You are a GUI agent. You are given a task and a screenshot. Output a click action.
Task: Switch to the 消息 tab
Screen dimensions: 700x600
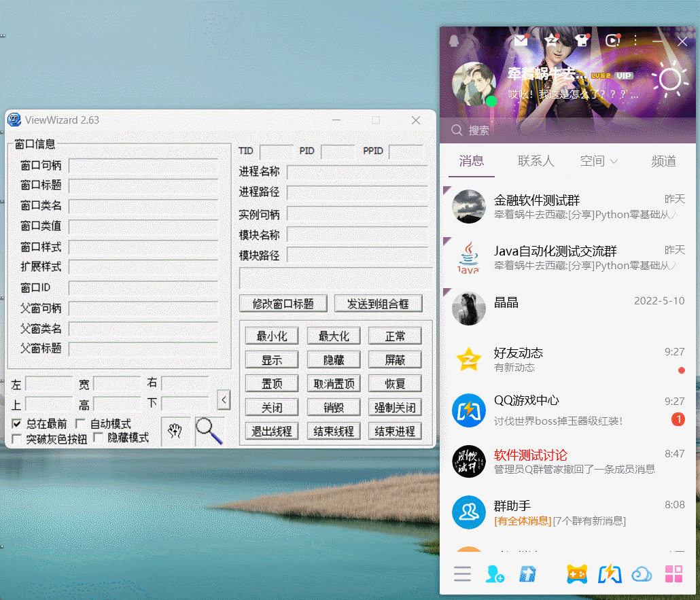point(472,161)
